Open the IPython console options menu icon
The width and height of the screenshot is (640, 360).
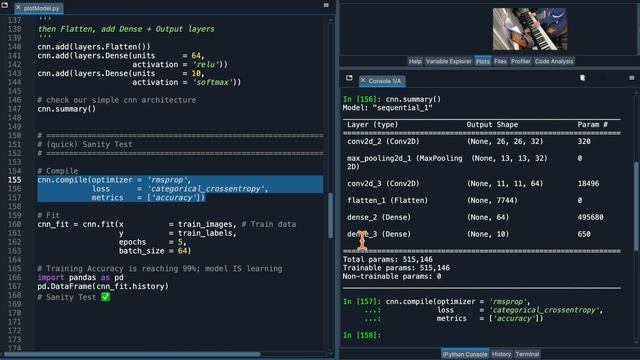[631, 78]
